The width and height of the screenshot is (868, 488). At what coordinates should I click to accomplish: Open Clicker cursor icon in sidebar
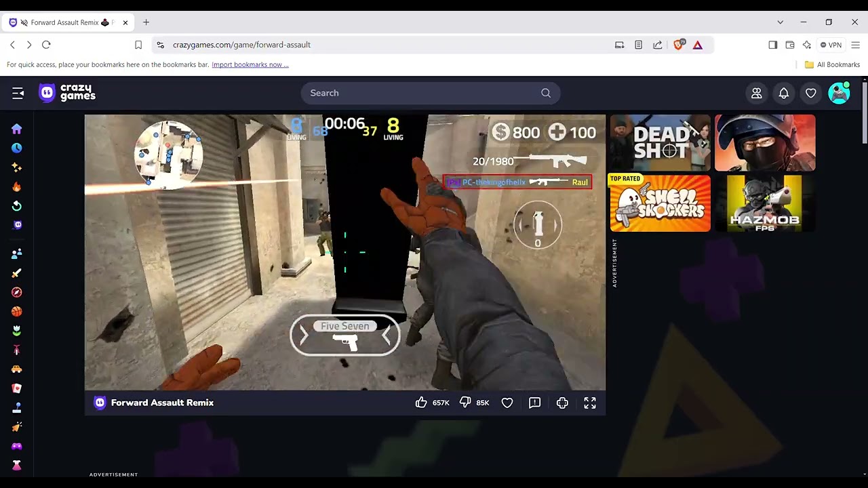(x=17, y=427)
